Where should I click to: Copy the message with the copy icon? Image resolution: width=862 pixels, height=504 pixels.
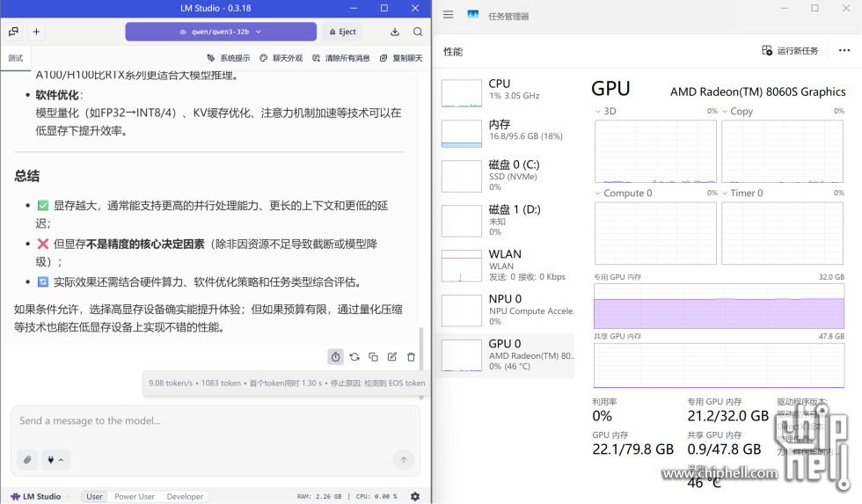click(x=373, y=357)
